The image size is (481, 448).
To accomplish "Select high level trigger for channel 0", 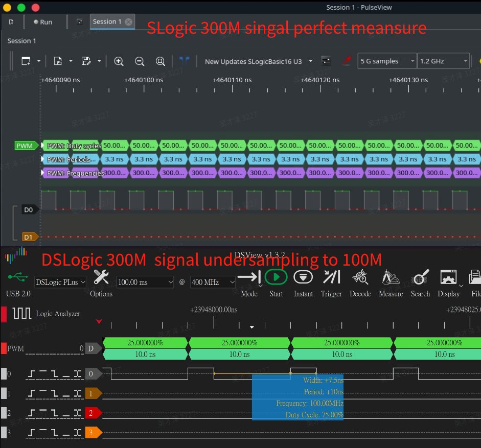I will pos(43,373).
